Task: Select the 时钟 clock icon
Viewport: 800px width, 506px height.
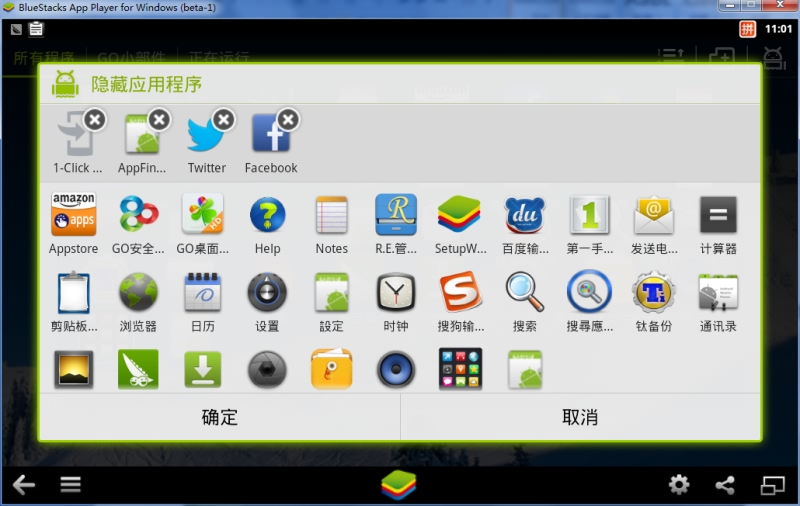Action: tap(396, 292)
